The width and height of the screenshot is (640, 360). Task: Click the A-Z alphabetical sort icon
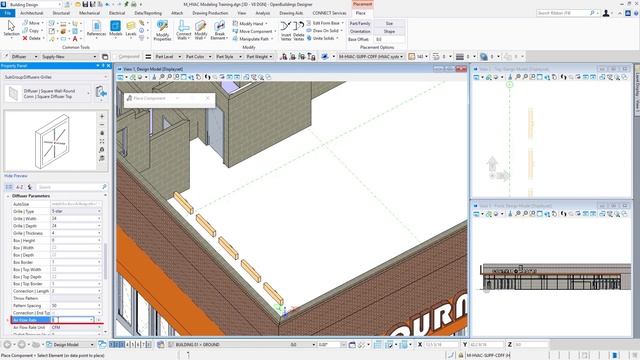(x=19, y=187)
